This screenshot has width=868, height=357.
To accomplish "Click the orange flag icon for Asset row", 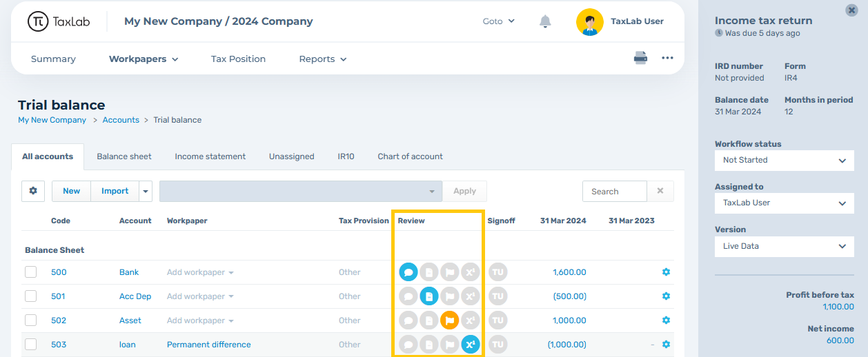I will point(450,320).
